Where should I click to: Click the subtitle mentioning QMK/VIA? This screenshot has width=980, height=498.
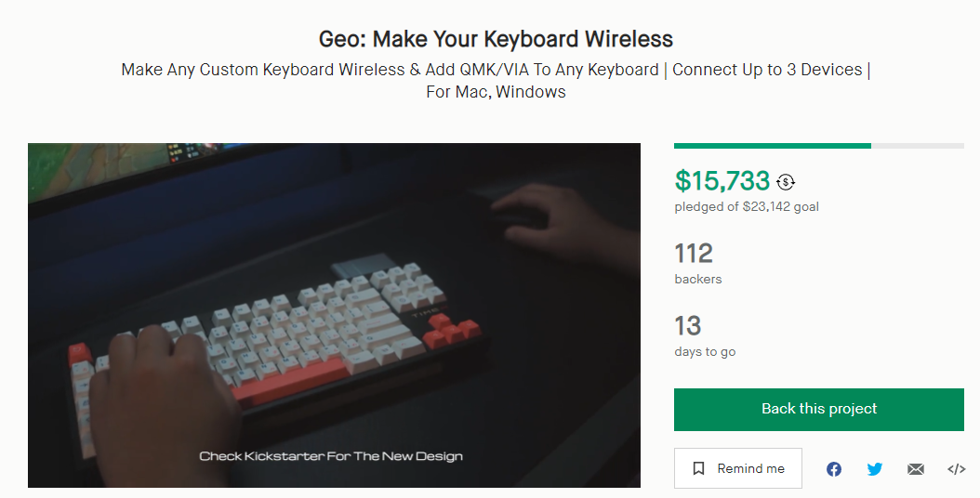(496, 81)
